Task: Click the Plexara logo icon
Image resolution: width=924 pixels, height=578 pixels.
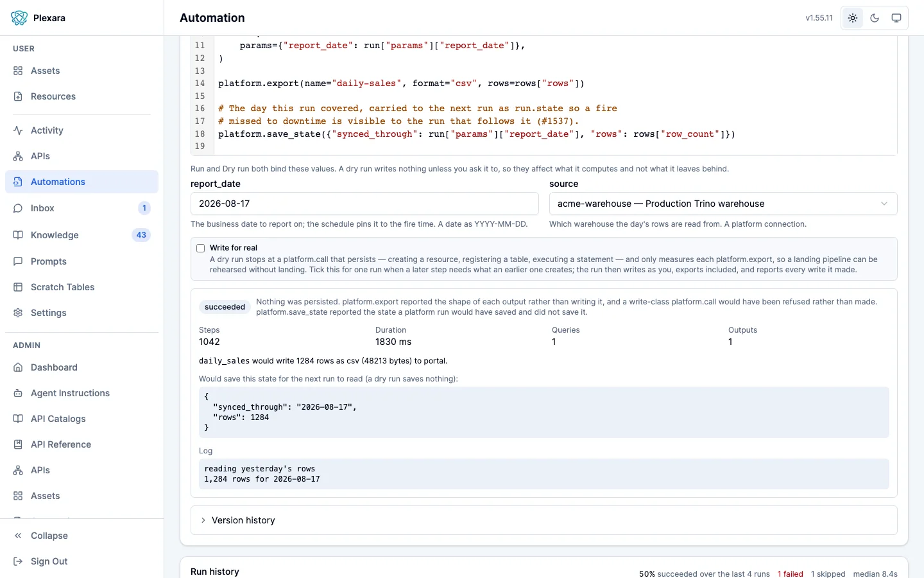Action: (19, 18)
